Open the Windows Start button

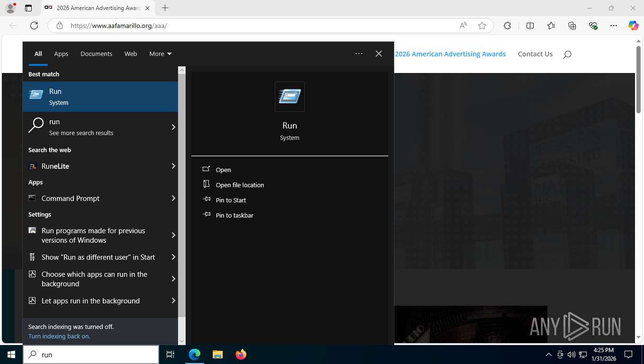(x=11, y=355)
